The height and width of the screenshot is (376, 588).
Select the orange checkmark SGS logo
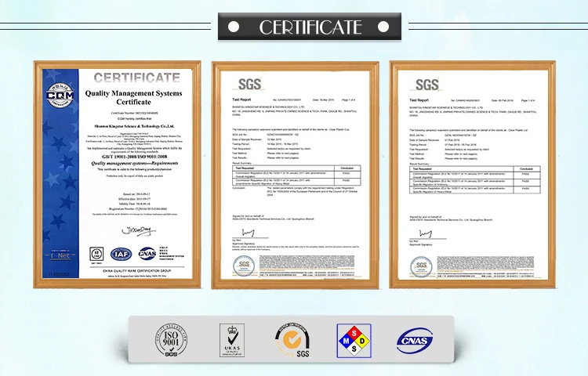click(293, 340)
